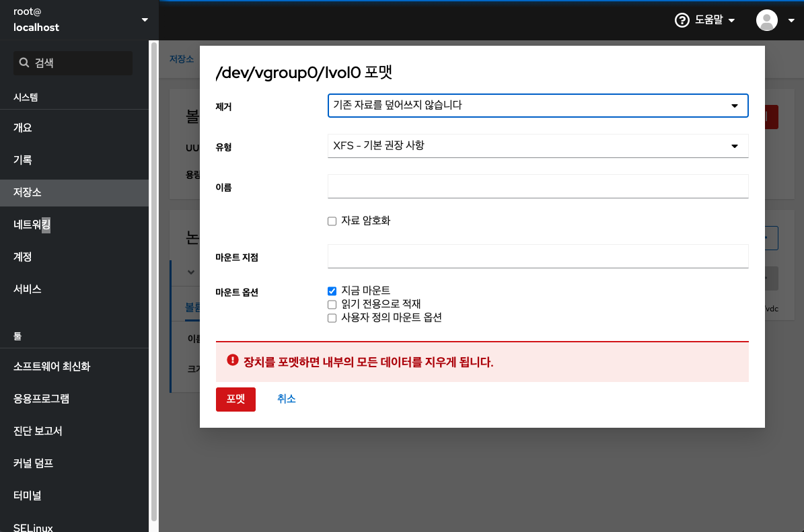Open the 제거 overwrite option dropdown
Screen dimensions: 804x532
pyautogui.click(x=538, y=106)
